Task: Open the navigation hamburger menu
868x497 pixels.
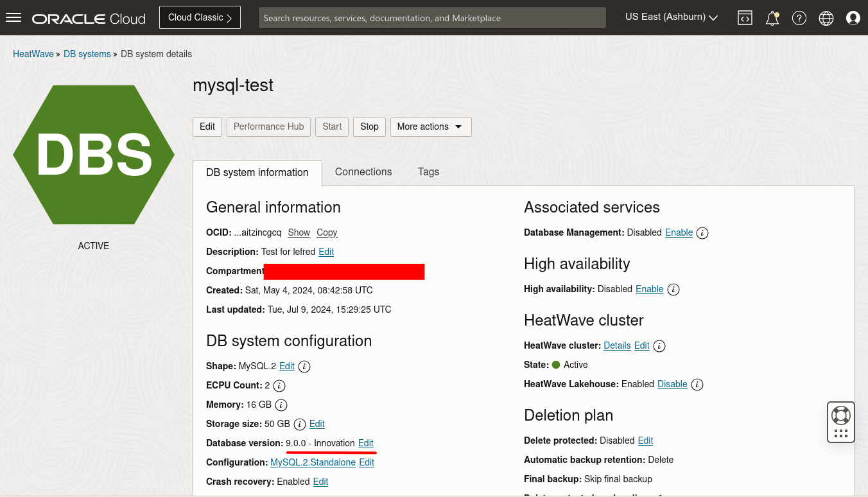Action: pos(13,17)
